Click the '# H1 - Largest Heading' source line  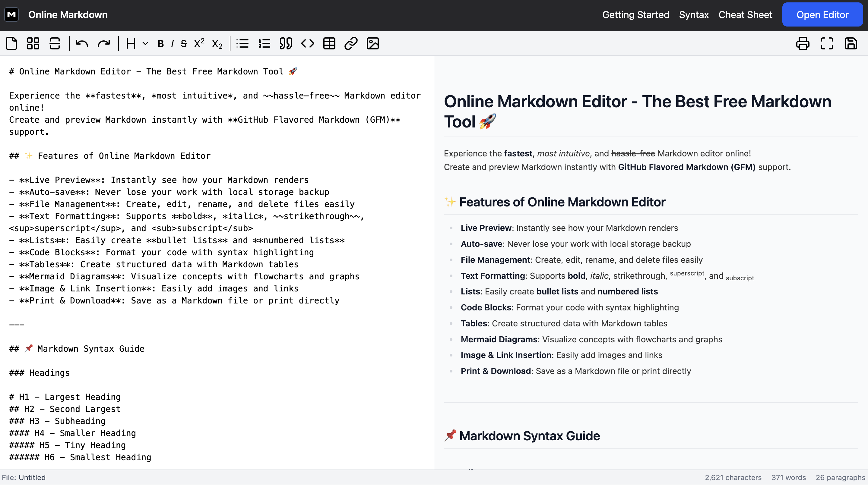tap(65, 397)
